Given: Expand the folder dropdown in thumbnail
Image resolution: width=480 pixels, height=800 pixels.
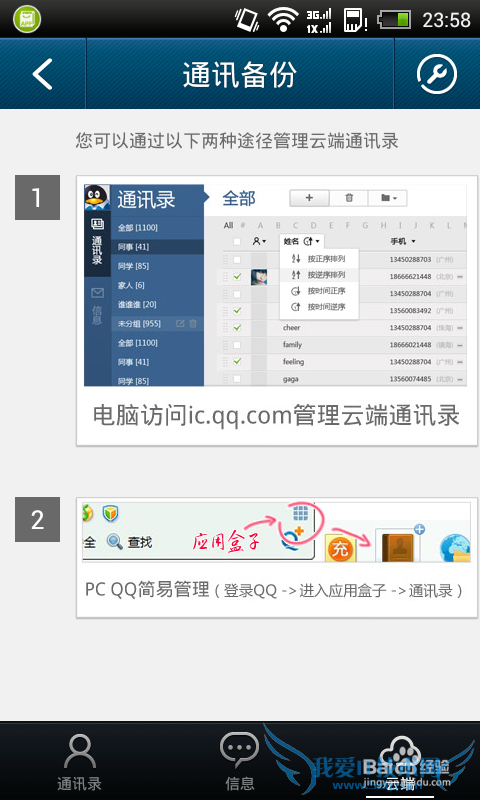Looking at the screenshot, I should [388, 198].
